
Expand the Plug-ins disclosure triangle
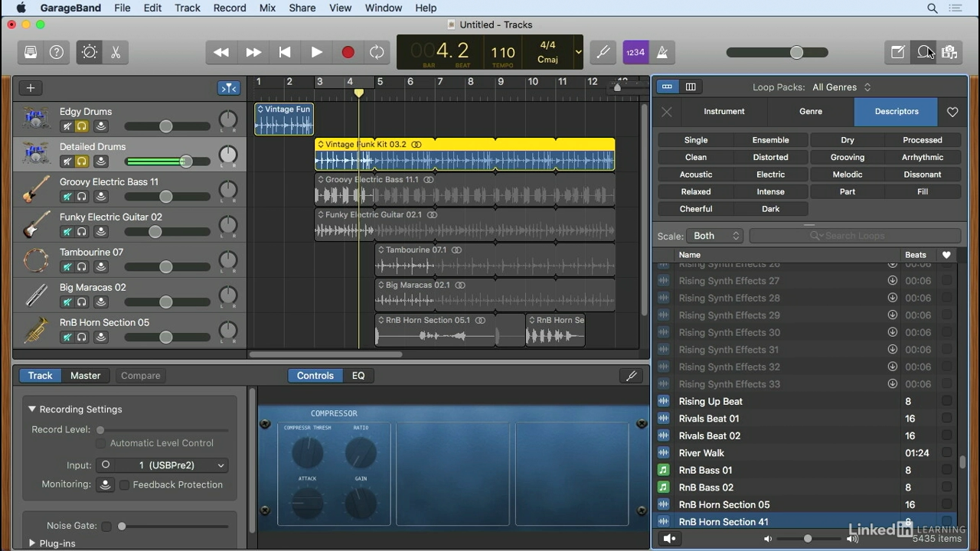pyautogui.click(x=32, y=543)
